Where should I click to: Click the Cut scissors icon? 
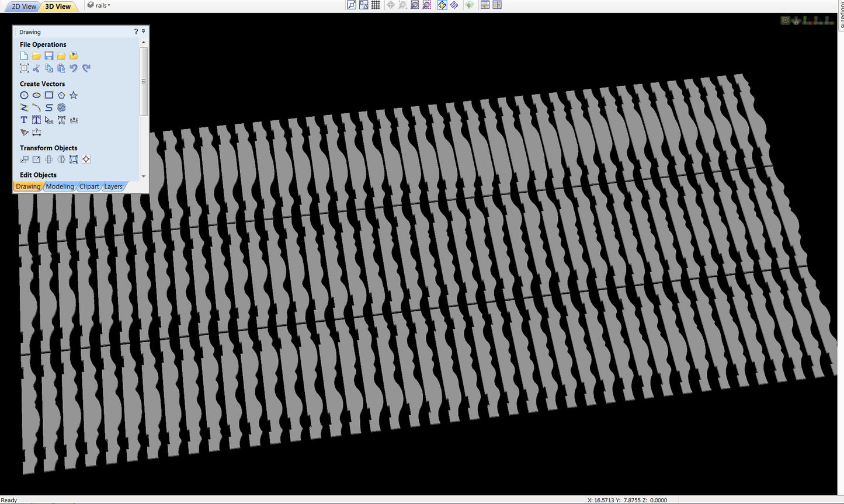(36, 68)
